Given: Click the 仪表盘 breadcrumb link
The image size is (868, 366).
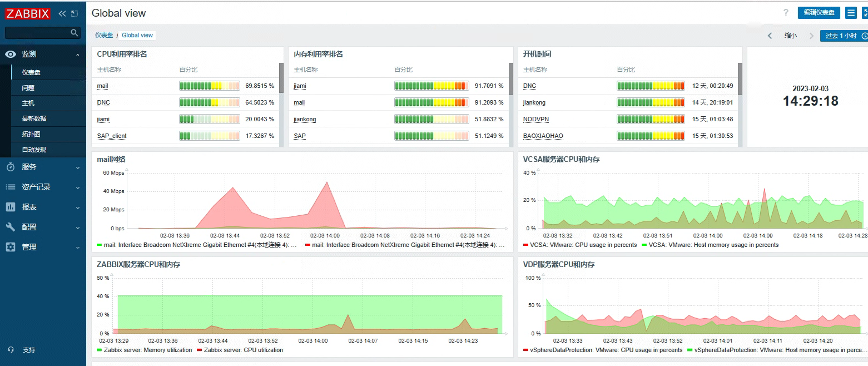Looking at the screenshot, I should pos(104,35).
